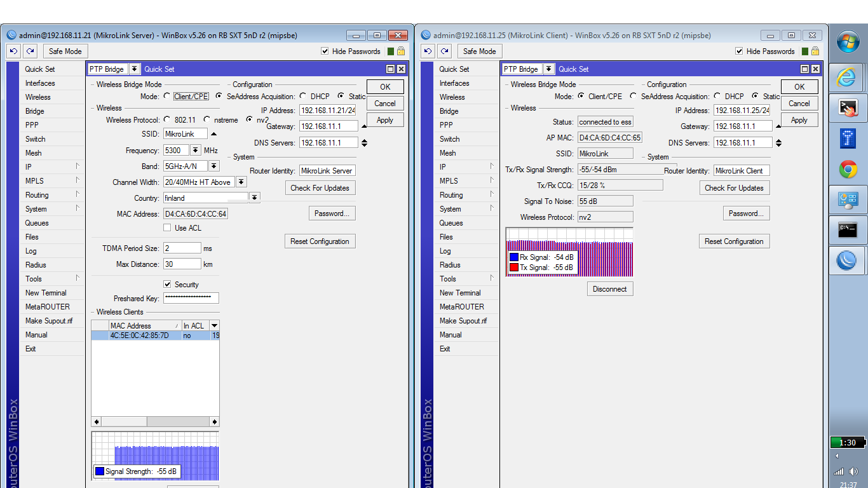
Task: Expand IP submenu in Server window
Action: click(x=52, y=167)
